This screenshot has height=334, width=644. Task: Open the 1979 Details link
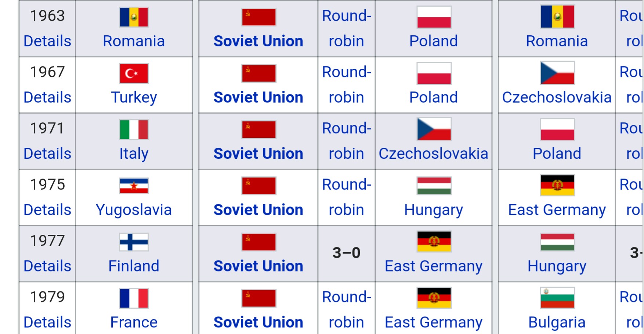[x=47, y=322]
